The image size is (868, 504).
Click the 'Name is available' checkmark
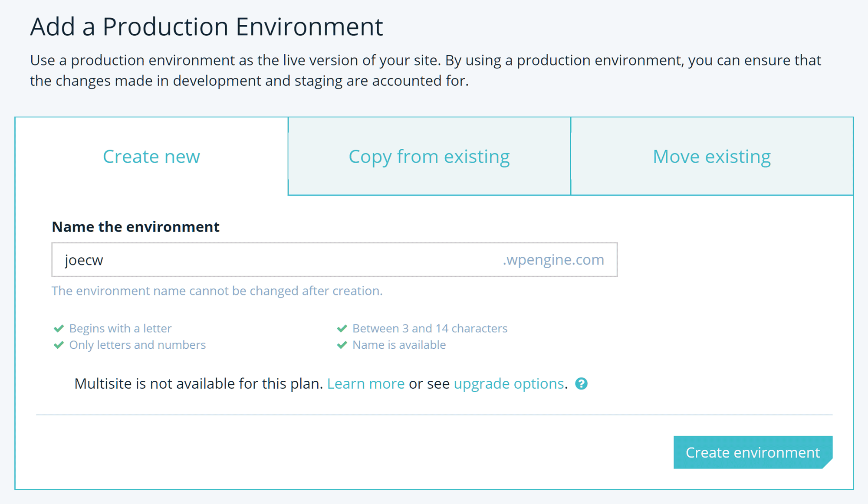tap(342, 345)
